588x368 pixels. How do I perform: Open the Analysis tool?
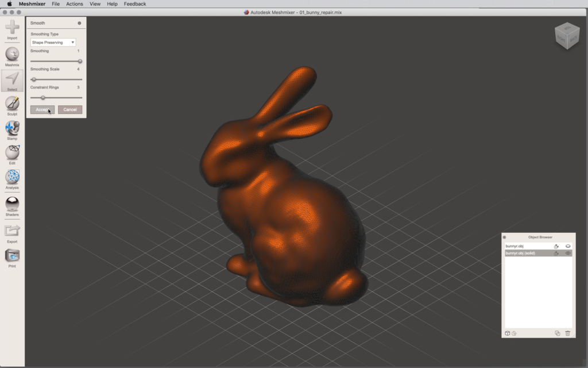[x=12, y=177]
